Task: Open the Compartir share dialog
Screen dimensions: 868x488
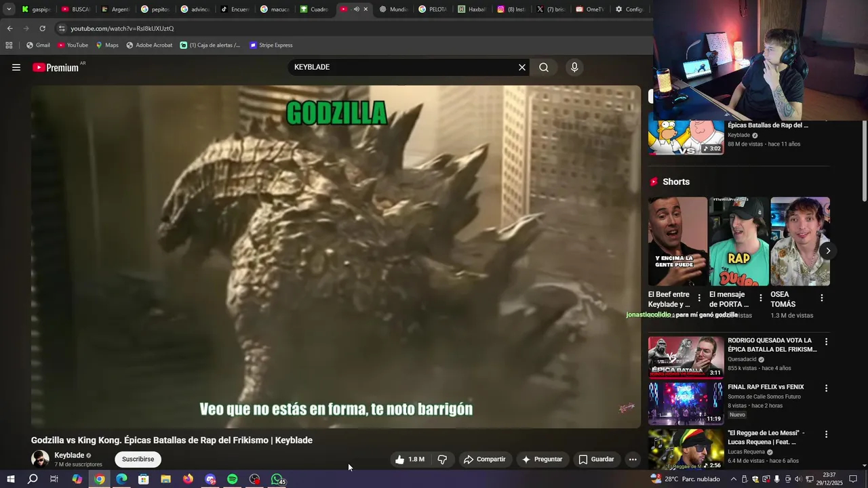Action: [484, 460]
